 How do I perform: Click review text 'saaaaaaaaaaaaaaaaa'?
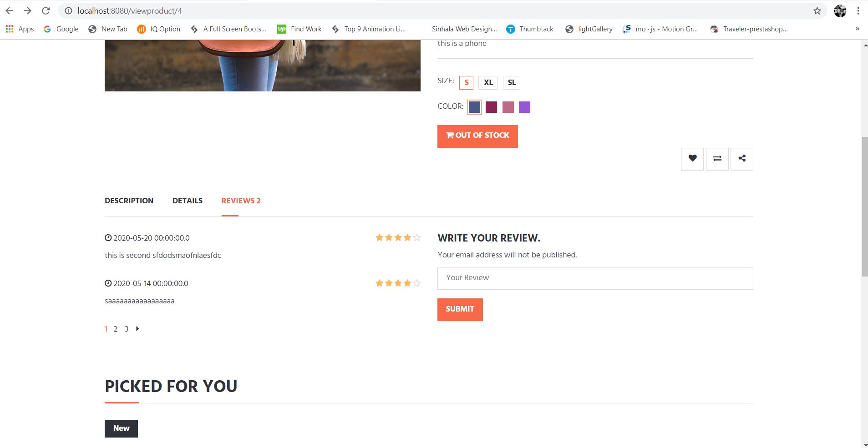pos(140,301)
